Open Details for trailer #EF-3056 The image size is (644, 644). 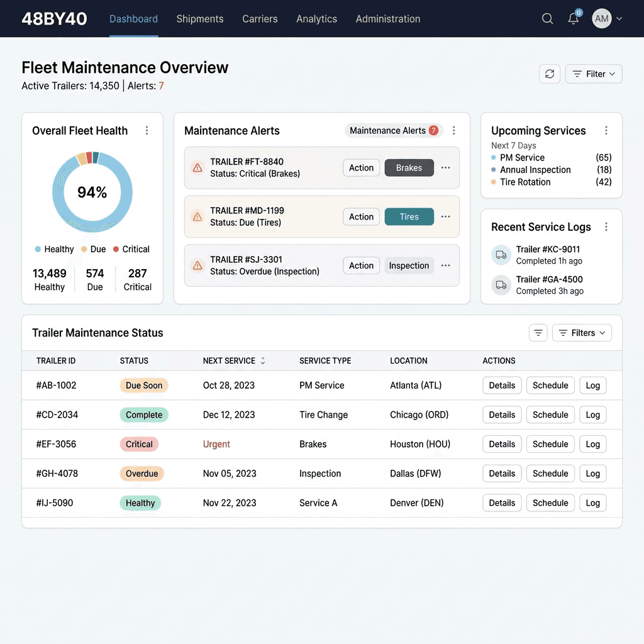click(502, 444)
